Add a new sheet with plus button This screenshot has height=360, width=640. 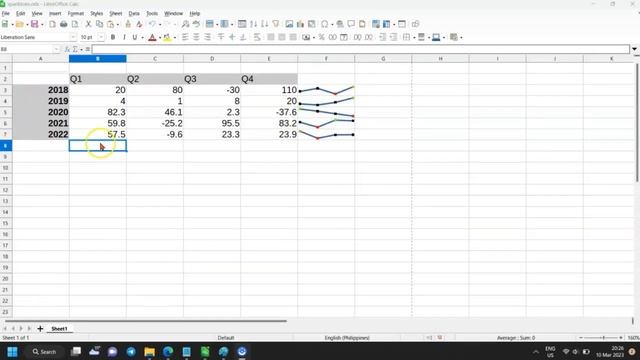click(x=40, y=329)
